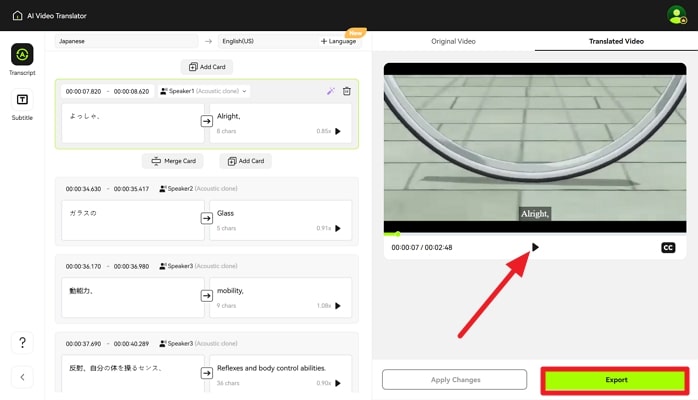The height and width of the screenshot is (400, 698).
Task: Collapse sidebar with back chevron
Action: point(22,377)
